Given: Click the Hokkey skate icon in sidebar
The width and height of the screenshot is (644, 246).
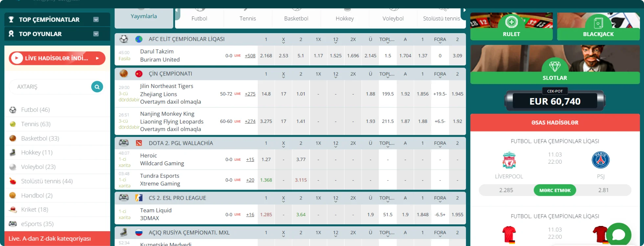Looking at the screenshot, I should (x=13, y=153).
